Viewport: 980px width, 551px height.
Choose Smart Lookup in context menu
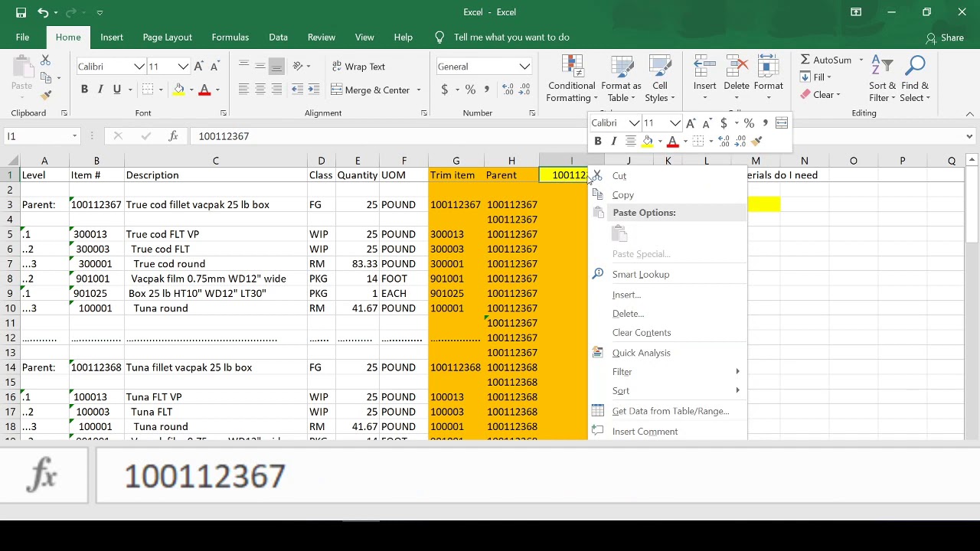click(x=668, y=275)
